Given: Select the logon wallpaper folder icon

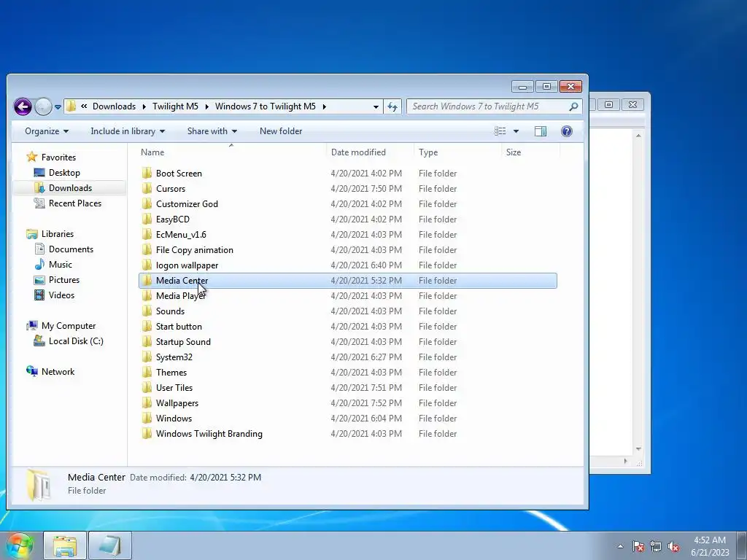Looking at the screenshot, I should point(147,265).
